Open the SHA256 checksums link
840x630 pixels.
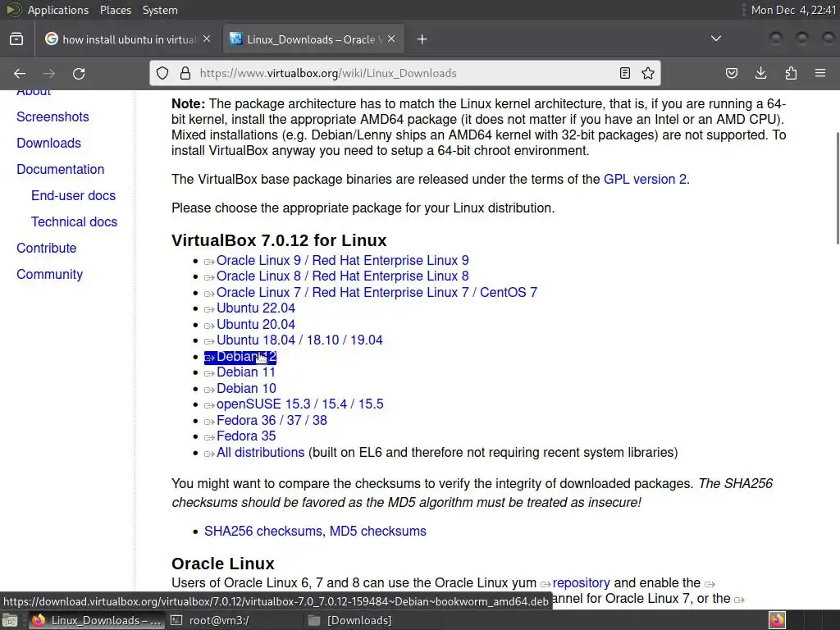pos(263,531)
